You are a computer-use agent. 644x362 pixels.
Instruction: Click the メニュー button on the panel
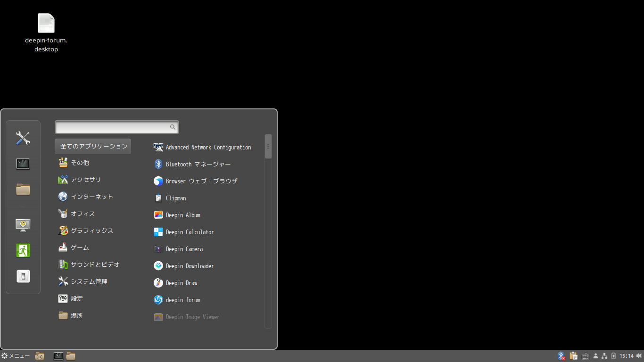pos(16,356)
